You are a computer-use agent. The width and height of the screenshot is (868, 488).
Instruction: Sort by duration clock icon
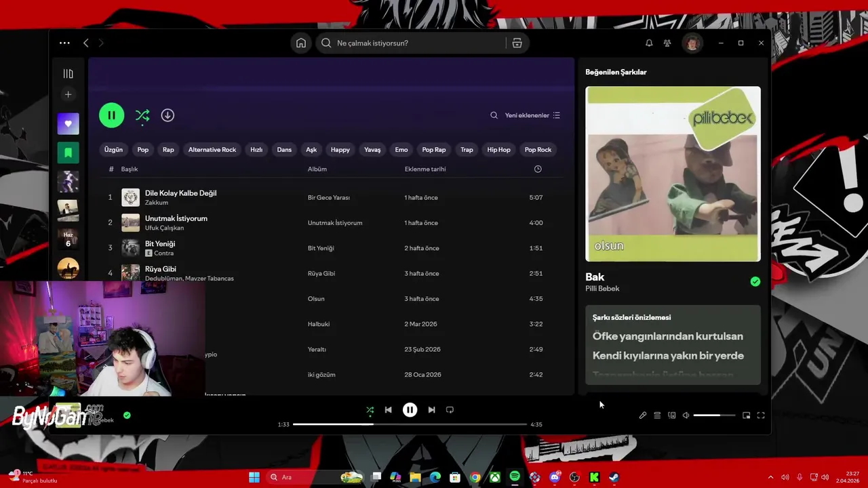coord(538,169)
